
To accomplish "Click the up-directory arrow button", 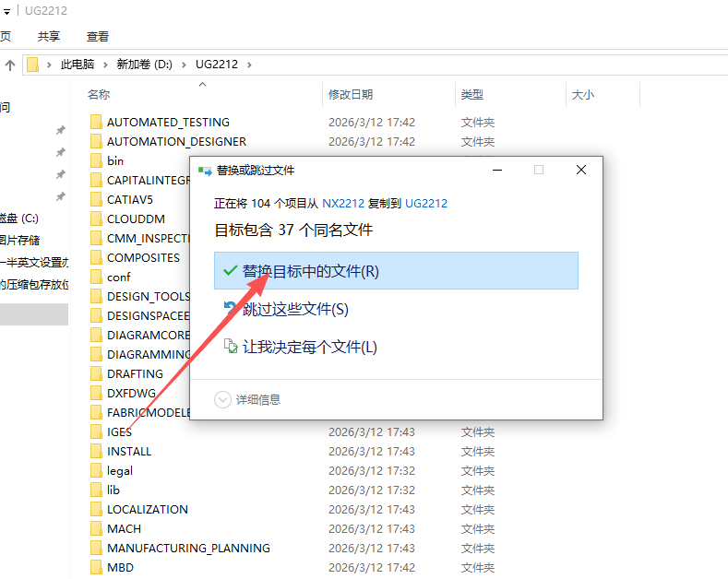I will click(10, 65).
